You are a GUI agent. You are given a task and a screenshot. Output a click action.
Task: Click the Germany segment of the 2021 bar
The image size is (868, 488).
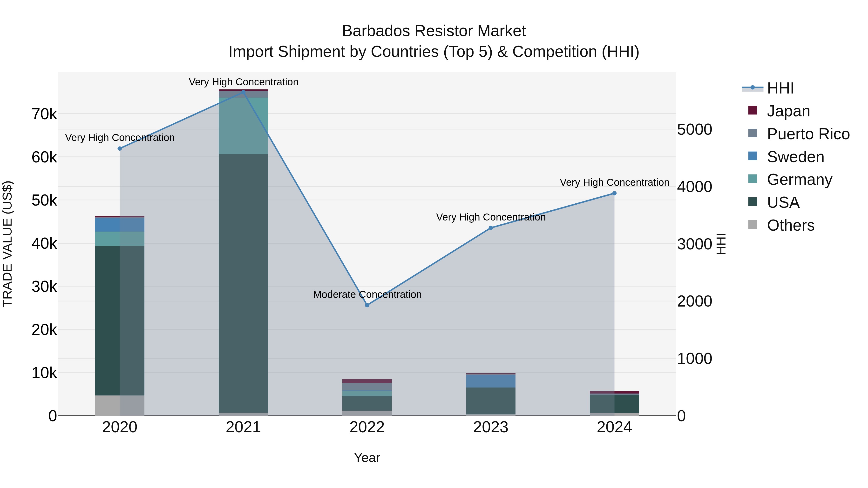243,126
